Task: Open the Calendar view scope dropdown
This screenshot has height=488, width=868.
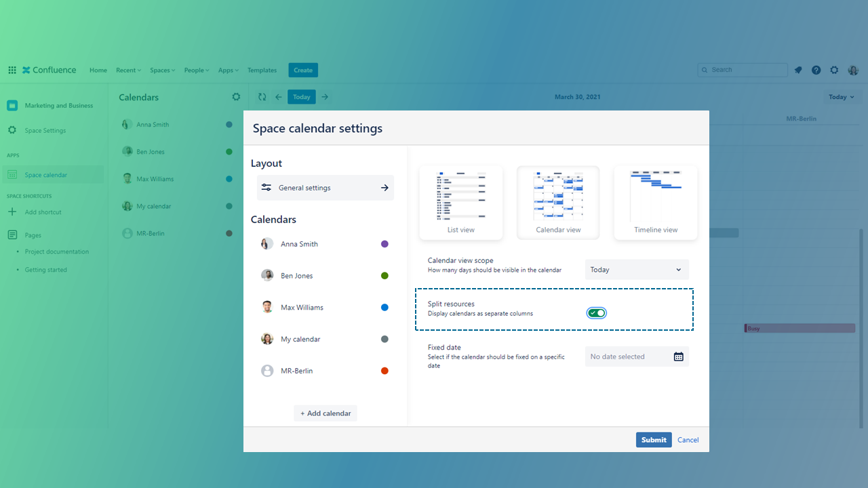Action: click(x=636, y=269)
